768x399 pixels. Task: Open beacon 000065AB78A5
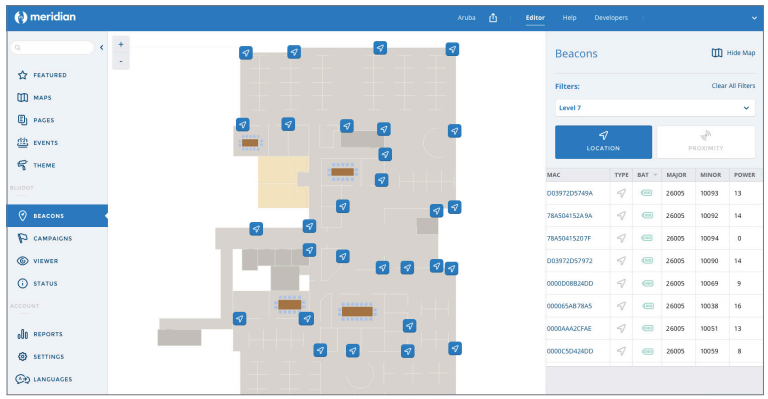coord(569,306)
